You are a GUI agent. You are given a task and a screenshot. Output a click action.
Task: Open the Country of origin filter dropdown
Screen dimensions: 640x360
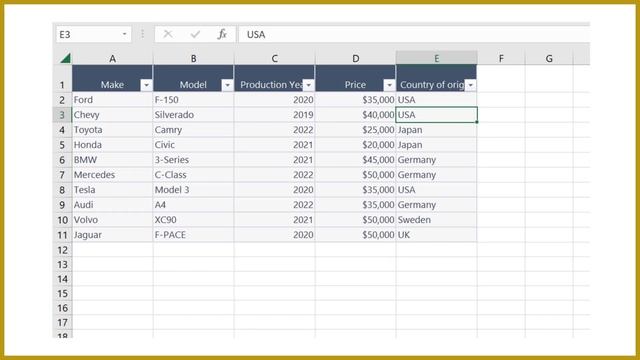click(471, 85)
